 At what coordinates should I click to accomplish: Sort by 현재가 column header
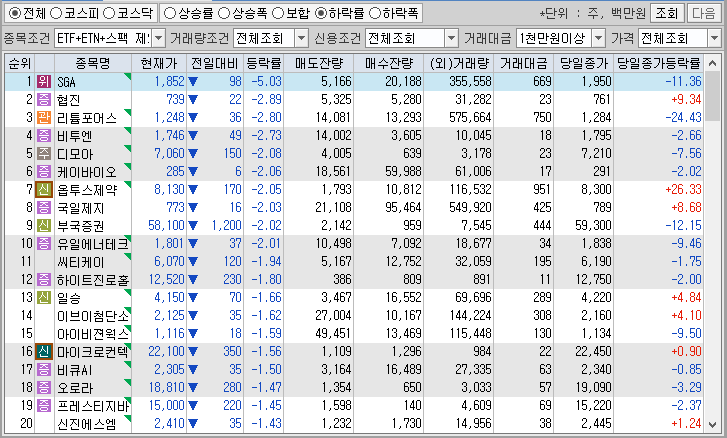159,63
